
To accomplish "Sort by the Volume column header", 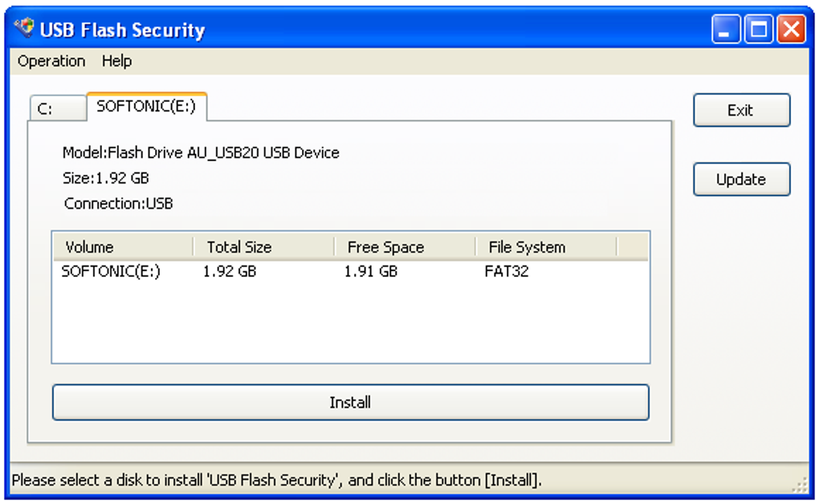I will coord(123,247).
